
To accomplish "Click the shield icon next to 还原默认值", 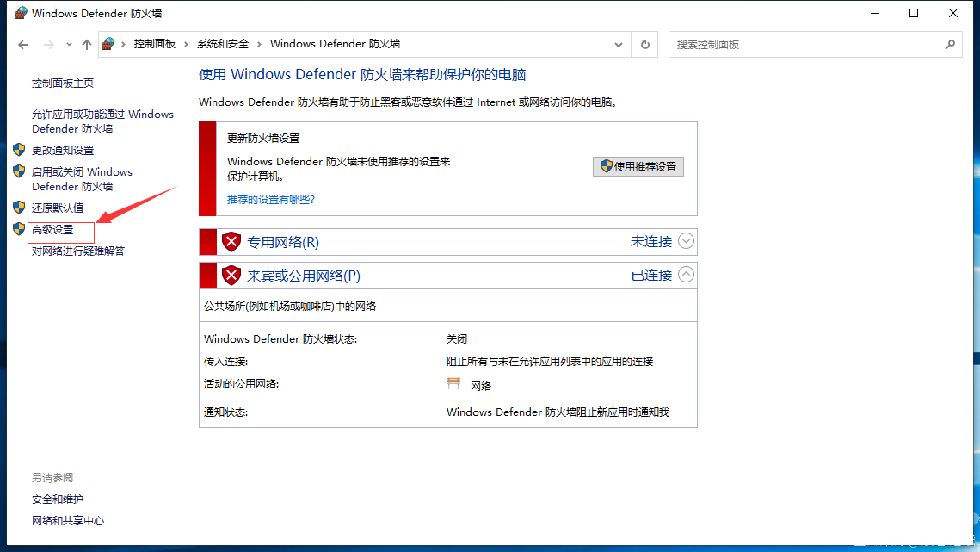I will pyautogui.click(x=19, y=208).
